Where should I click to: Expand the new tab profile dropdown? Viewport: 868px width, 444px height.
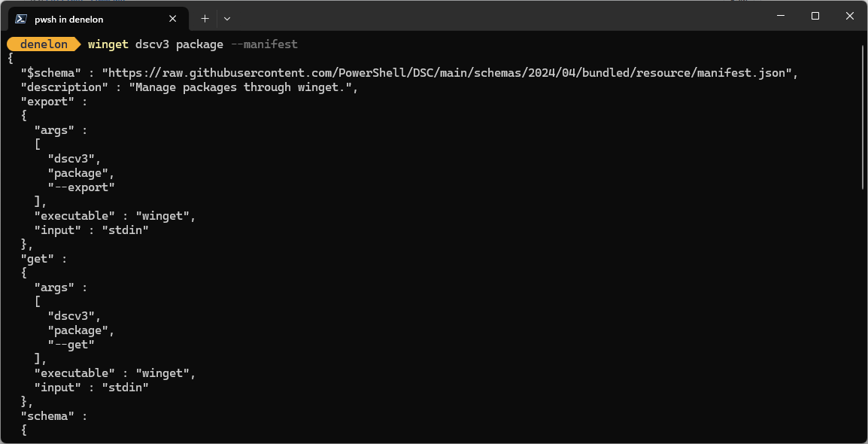227,19
